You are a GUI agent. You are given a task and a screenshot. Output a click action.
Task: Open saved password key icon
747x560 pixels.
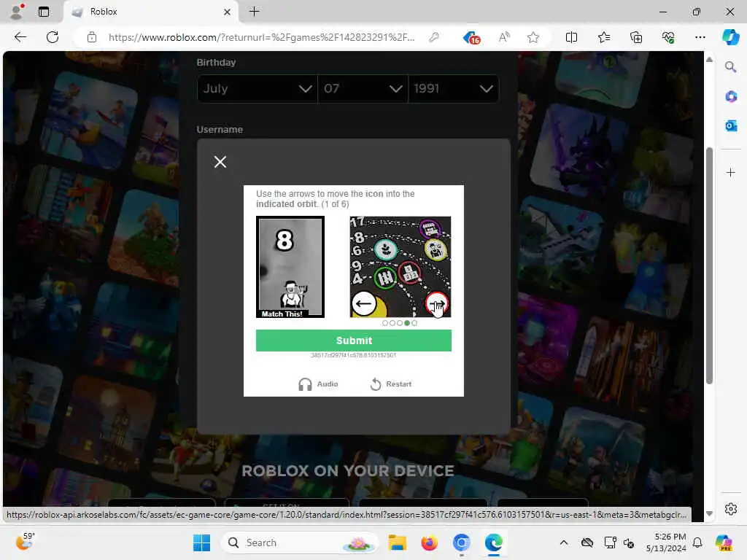pyautogui.click(x=433, y=37)
